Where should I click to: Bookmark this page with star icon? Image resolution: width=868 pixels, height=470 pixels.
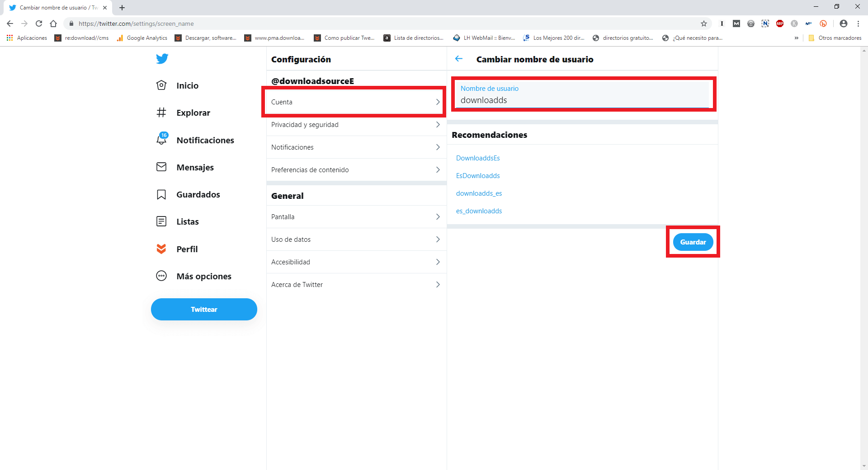(x=704, y=23)
